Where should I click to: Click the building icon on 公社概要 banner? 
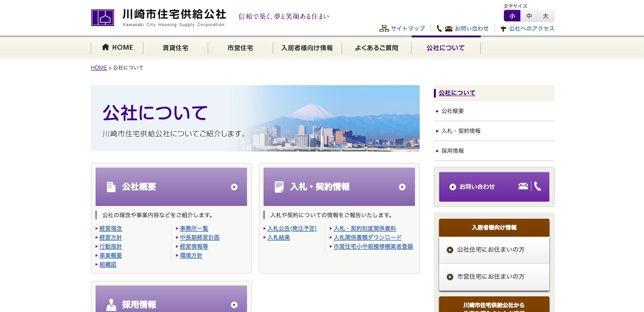tap(111, 187)
